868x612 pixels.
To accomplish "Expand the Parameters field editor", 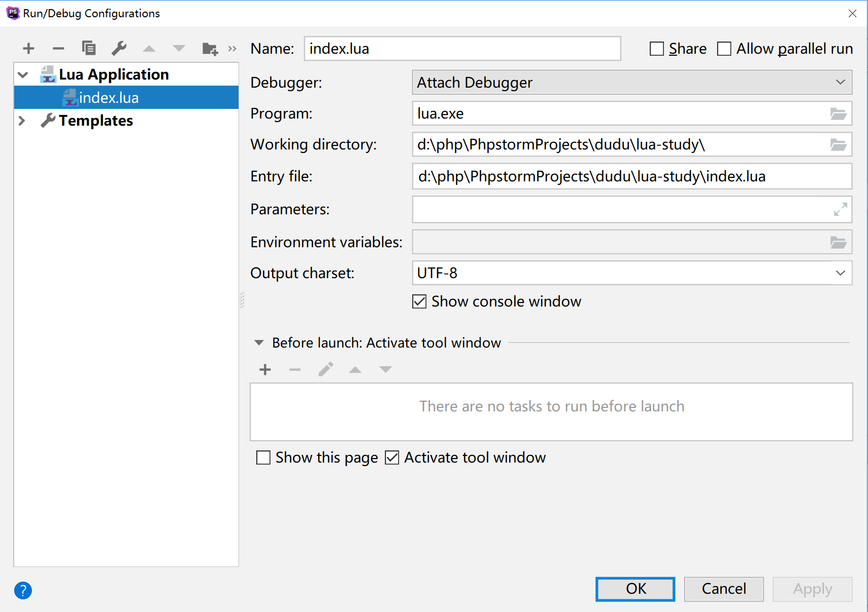I will (x=840, y=209).
